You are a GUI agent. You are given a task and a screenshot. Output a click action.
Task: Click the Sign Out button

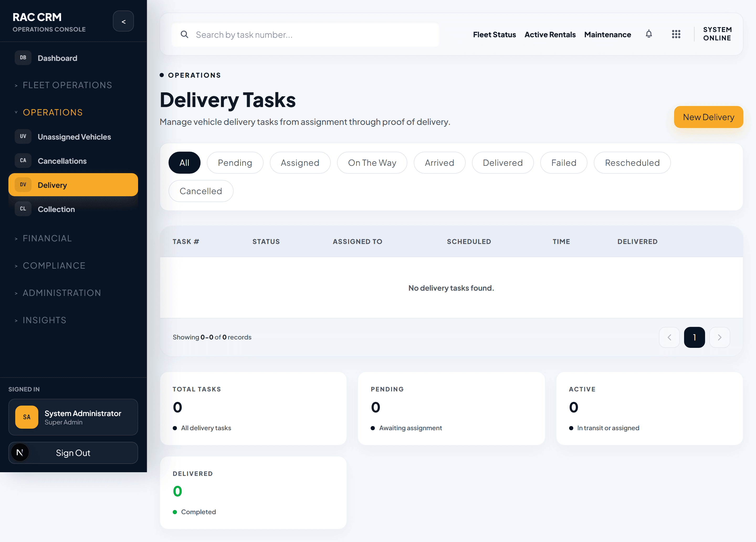73,453
